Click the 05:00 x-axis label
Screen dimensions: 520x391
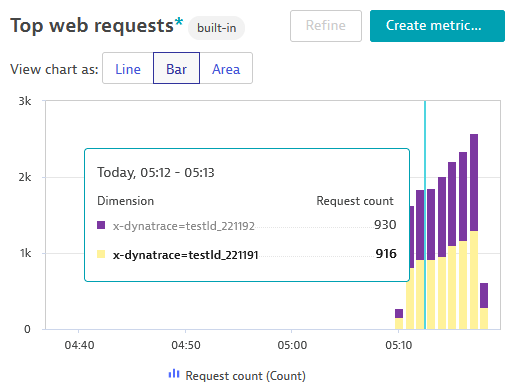(x=292, y=345)
